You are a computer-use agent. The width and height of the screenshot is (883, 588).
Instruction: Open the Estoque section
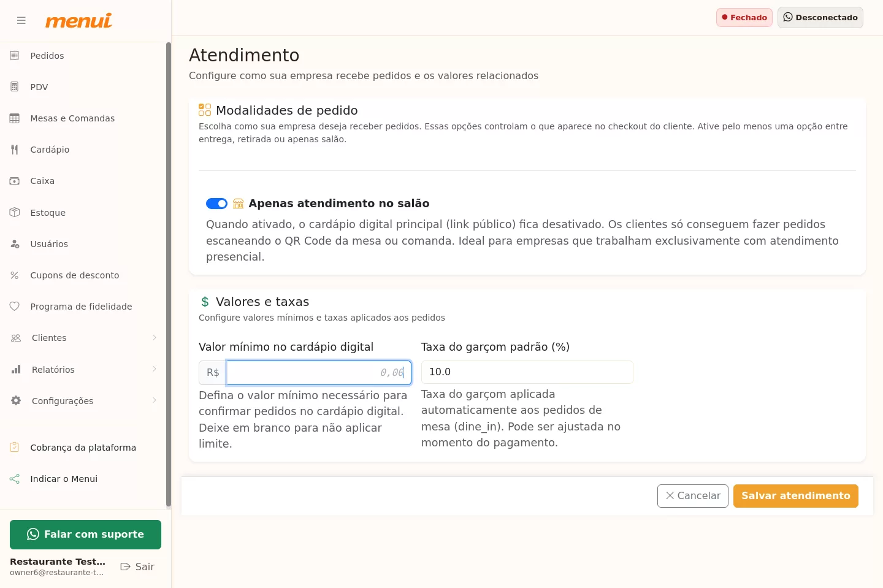tap(83, 213)
